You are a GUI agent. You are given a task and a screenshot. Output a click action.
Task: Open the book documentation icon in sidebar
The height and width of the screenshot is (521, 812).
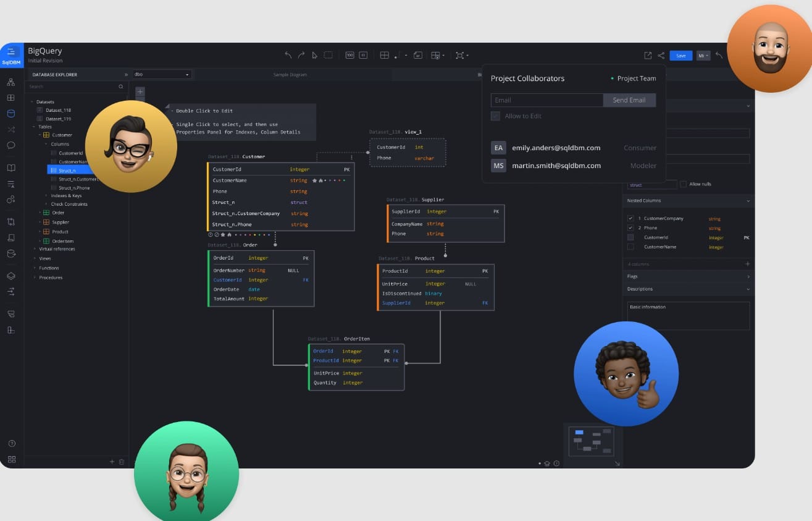point(11,167)
